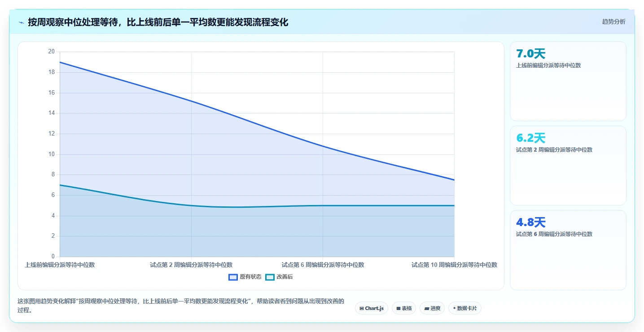Click x-axis label 上线前编辑分派等待中位数
The width and height of the screenshot is (644, 332).
[x=60, y=265]
